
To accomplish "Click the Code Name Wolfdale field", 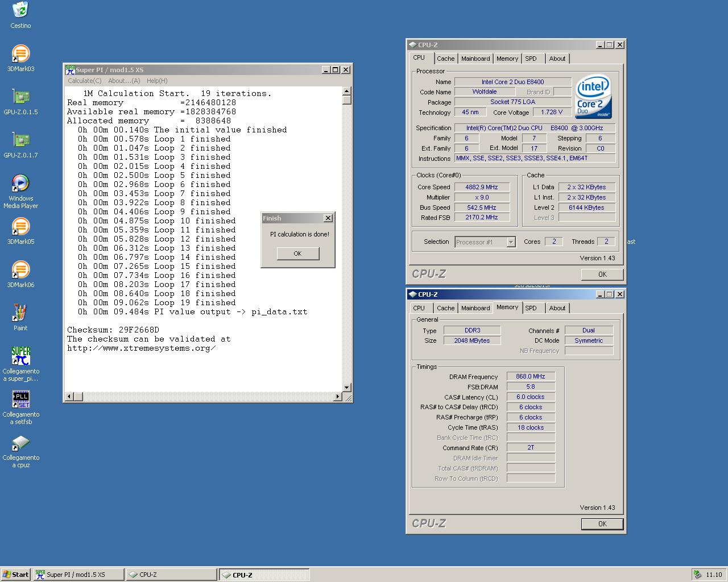I will pyautogui.click(x=485, y=92).
